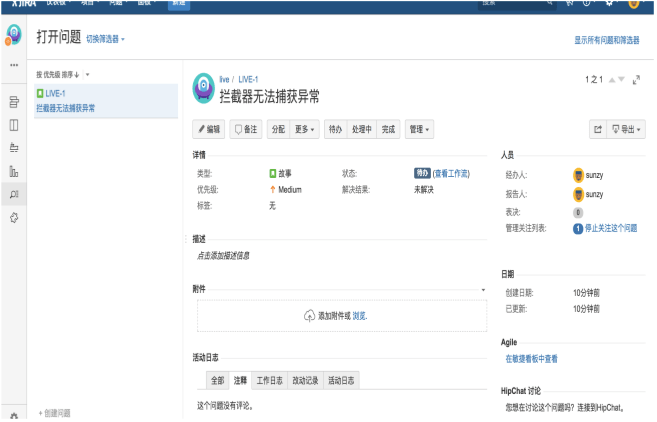Click the story type icon beside 故事

coord(273,173)
